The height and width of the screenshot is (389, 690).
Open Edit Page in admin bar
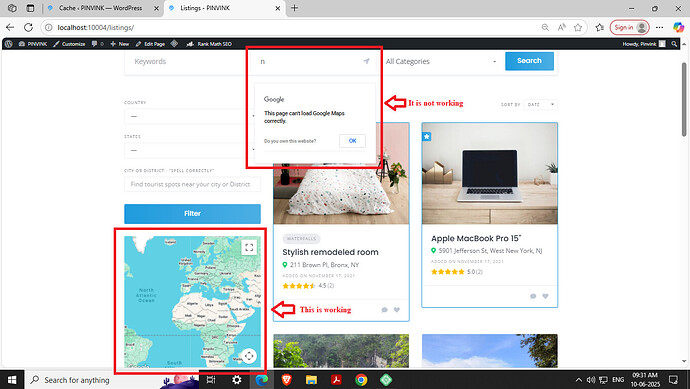click(x=150, y=44)
